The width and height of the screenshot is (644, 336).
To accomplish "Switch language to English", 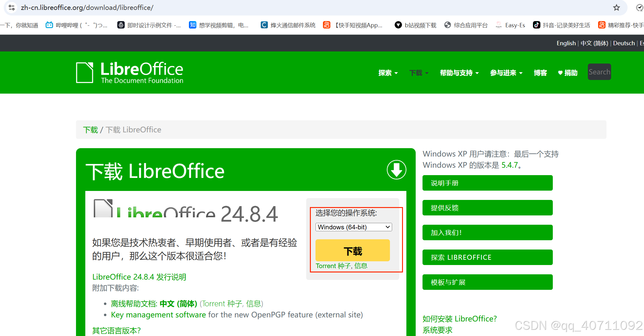I will [566, 43].
